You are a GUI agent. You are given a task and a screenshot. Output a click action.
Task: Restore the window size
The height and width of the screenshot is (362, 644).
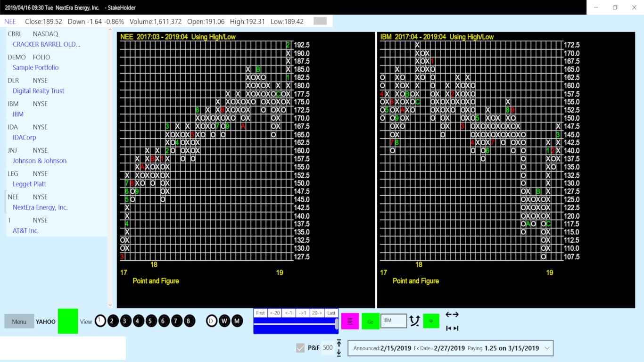(615, 7)
